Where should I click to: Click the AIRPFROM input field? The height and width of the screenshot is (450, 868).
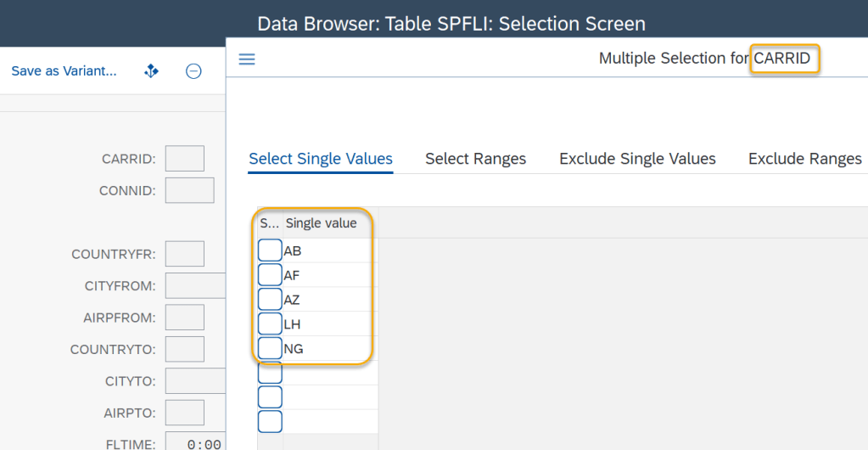tap(185, 318)
